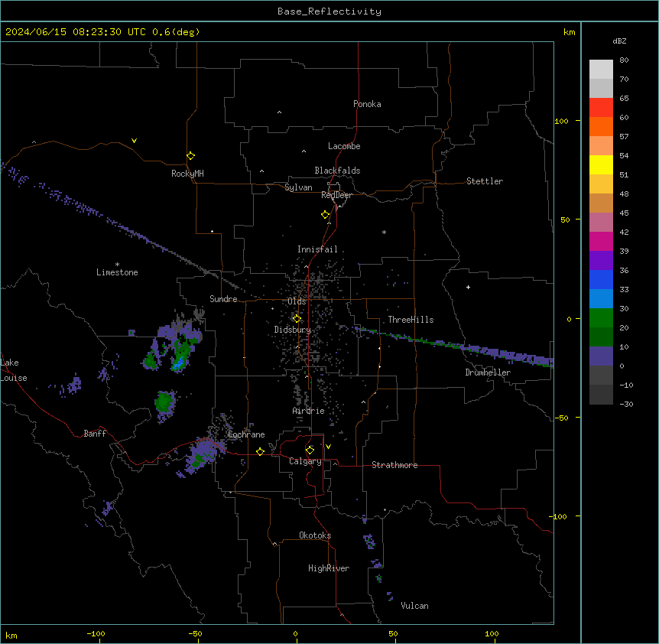Click the Sylvan town label
This screenshot has width=659, height=644.
[298, 187]
